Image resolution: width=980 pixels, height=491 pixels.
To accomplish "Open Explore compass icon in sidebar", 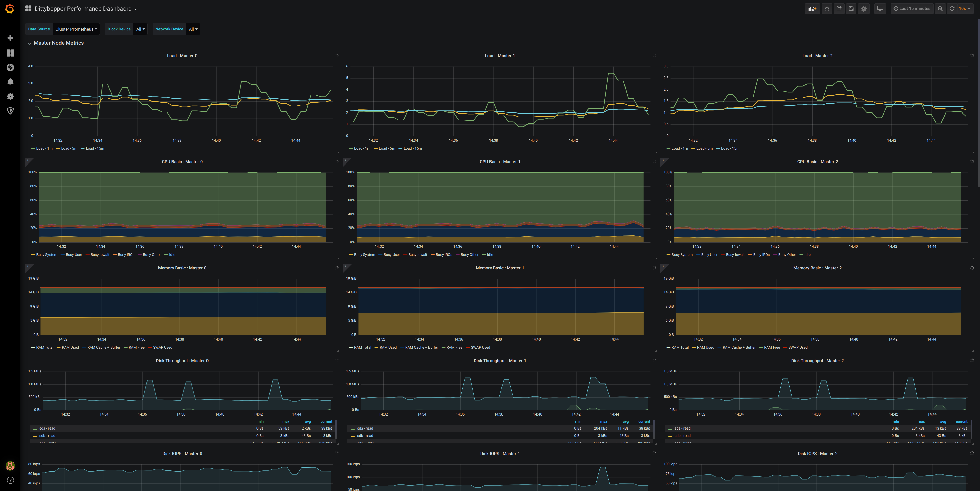I will coord(10,67).
